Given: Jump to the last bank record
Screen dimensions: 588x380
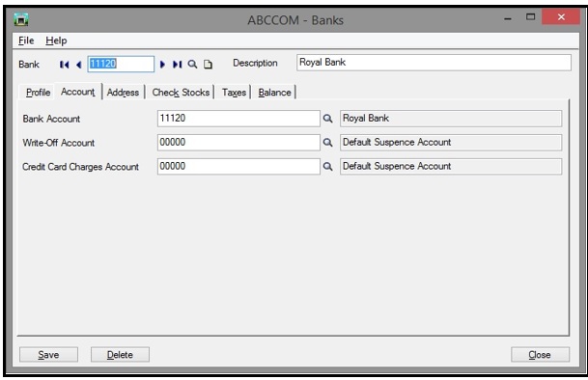Looking at the screenshot, I should coord(177,65).
